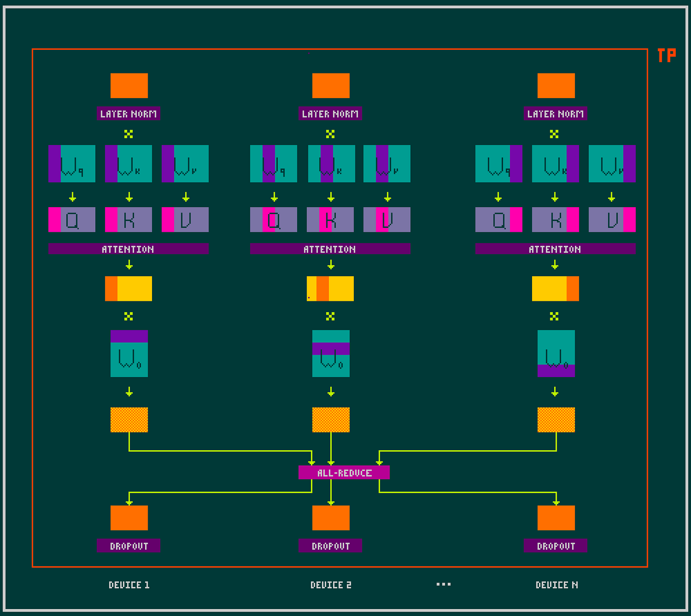Image resolution: width=691 pixels, height=616 pixels.
Task: Click the down arrow below Device 1 Wo block
Action: (x=129, y=392)
